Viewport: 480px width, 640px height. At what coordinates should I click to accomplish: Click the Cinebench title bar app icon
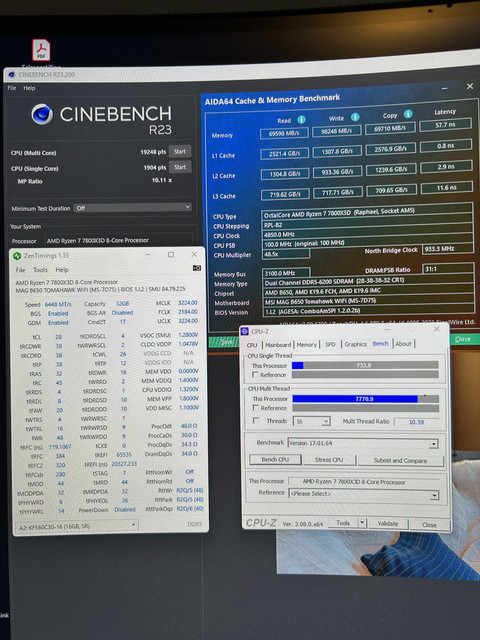click(x=11, y=75)
